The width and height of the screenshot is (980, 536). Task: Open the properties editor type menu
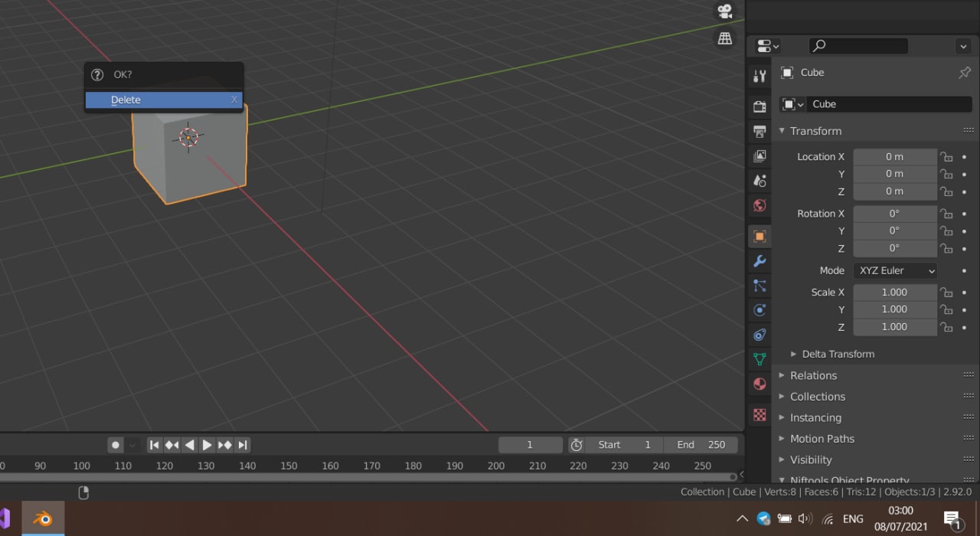(767, 46)
